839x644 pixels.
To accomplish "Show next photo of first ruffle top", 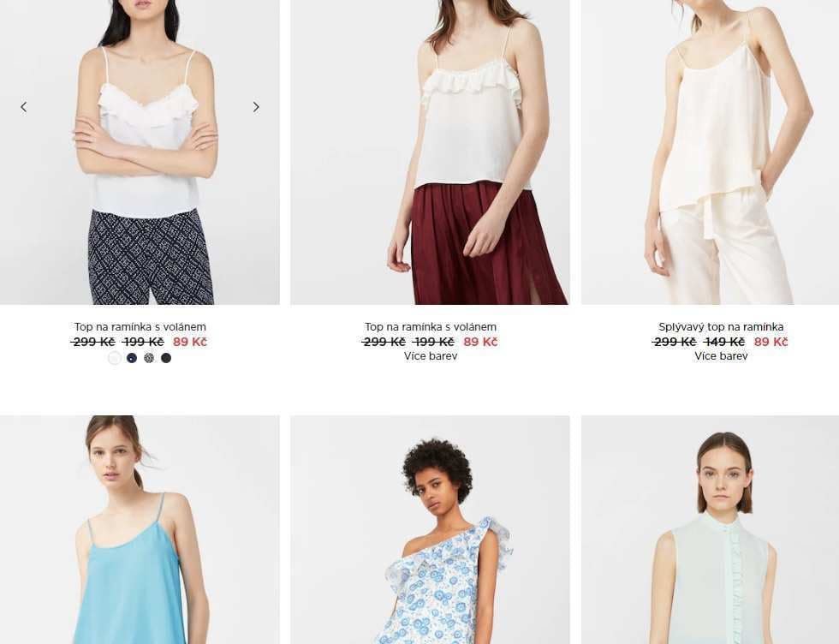I will [256, 107].
